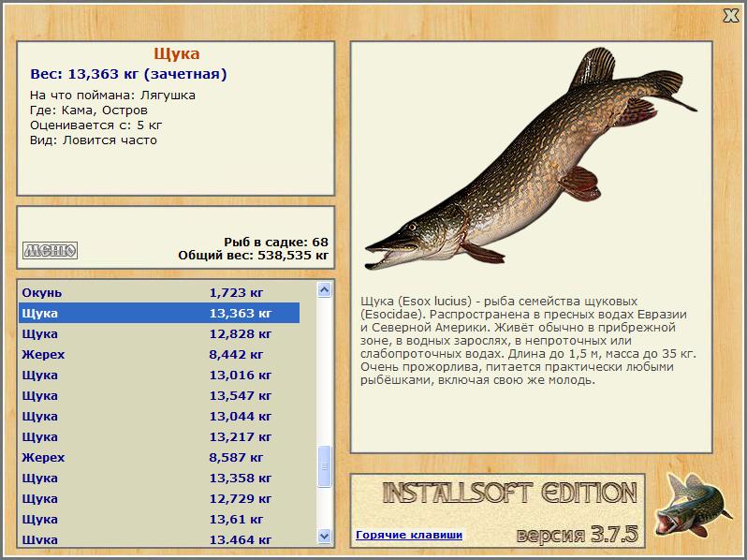Click the Общий вес: 538,535 кг total
This screenshot has width=747, height=560.
tap(254, 256)
